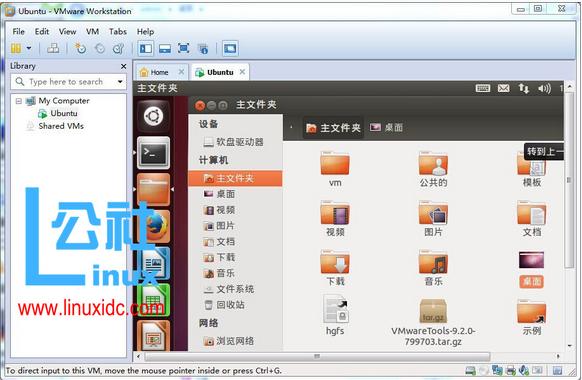Select 音乐 in the file sidebar
The height and width of the screenshot is (380, 582).
220,273
